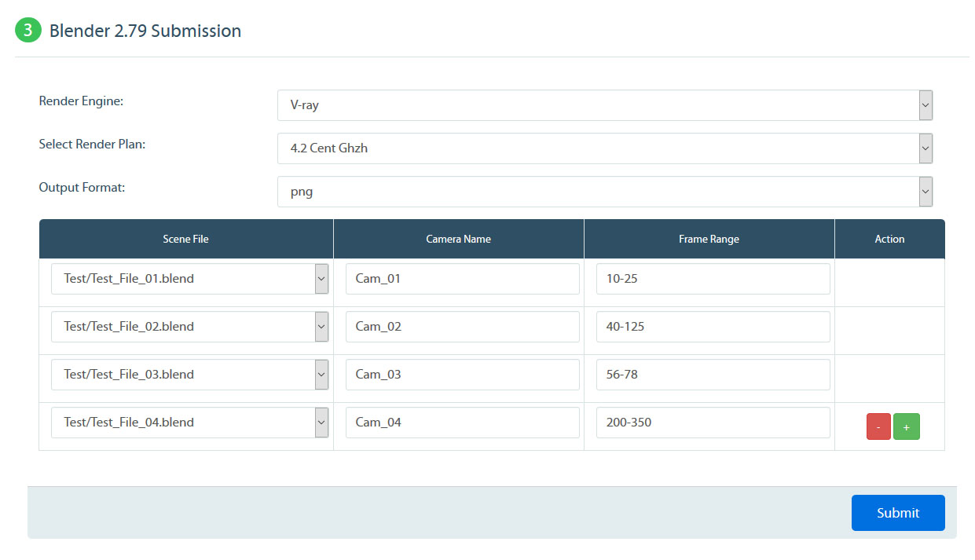
Task: Click the red minus remove row button
Action: pyautogui.click(x=878, y=426)
